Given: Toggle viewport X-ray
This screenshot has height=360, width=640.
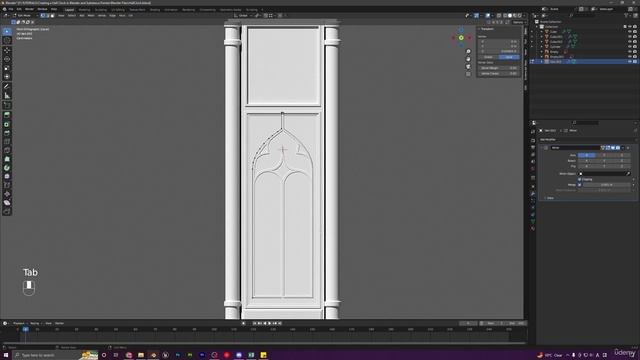Looking at the screenshot, I should (499, 16).
